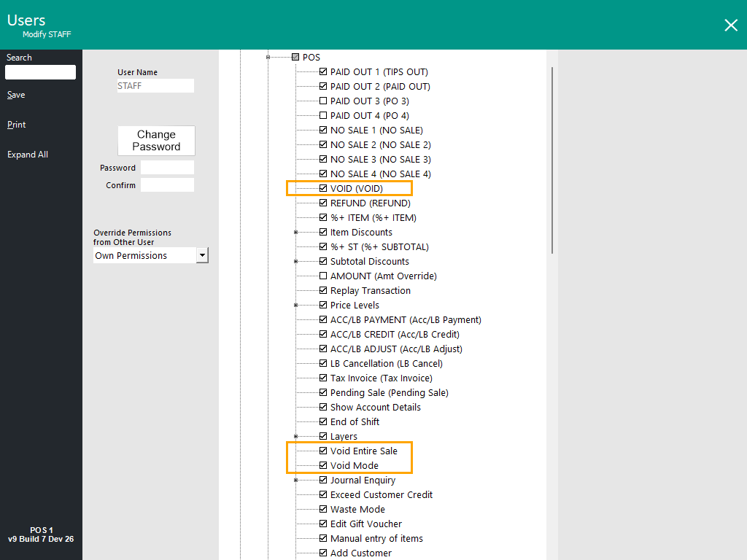747x560 pixels.
Task: Toggle Subtotal Discounts checkbox
Action: [323, 261]
